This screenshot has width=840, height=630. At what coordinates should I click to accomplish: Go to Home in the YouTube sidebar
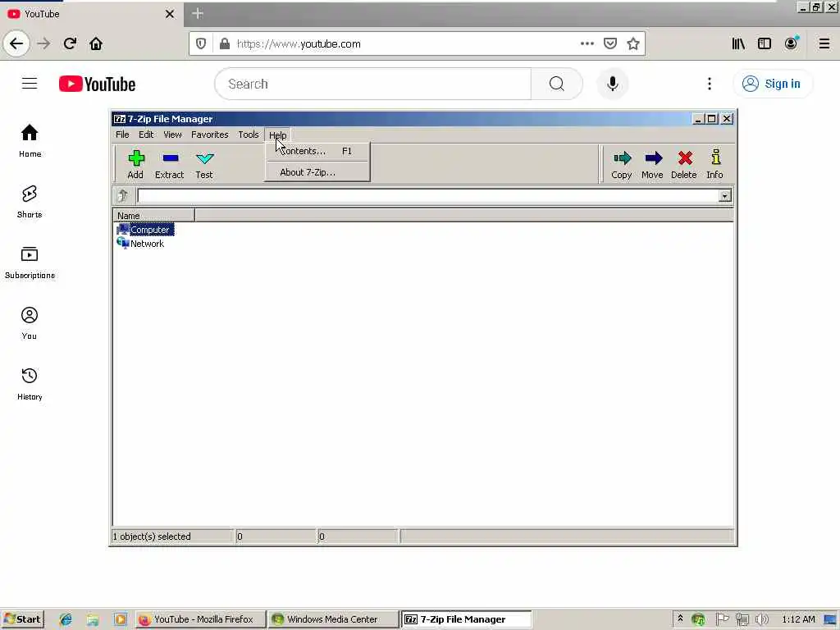click(30, 141)
